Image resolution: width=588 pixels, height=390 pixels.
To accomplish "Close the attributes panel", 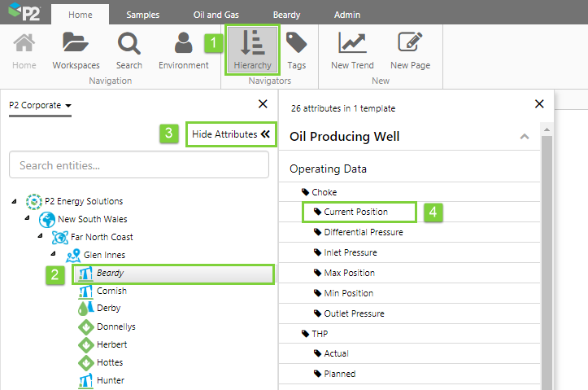I will pos(539,104).
